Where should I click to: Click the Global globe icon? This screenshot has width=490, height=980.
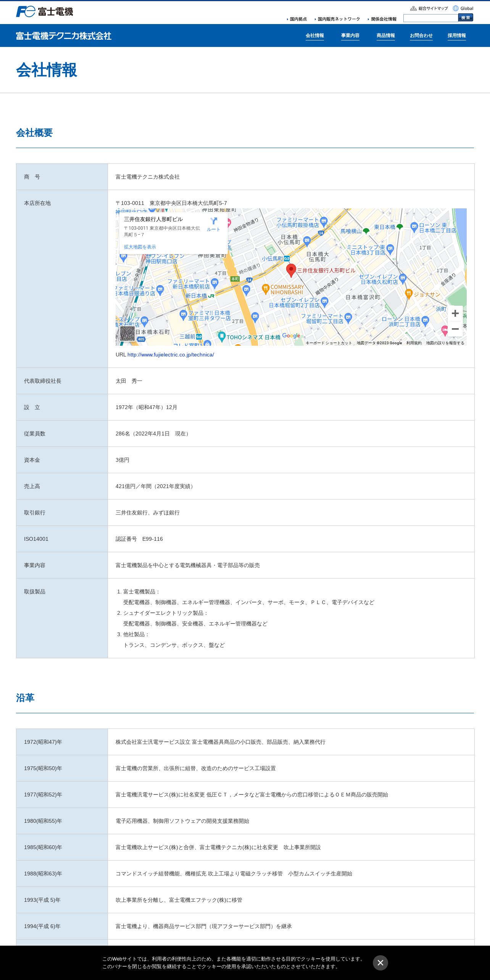[x=456, y=8]
